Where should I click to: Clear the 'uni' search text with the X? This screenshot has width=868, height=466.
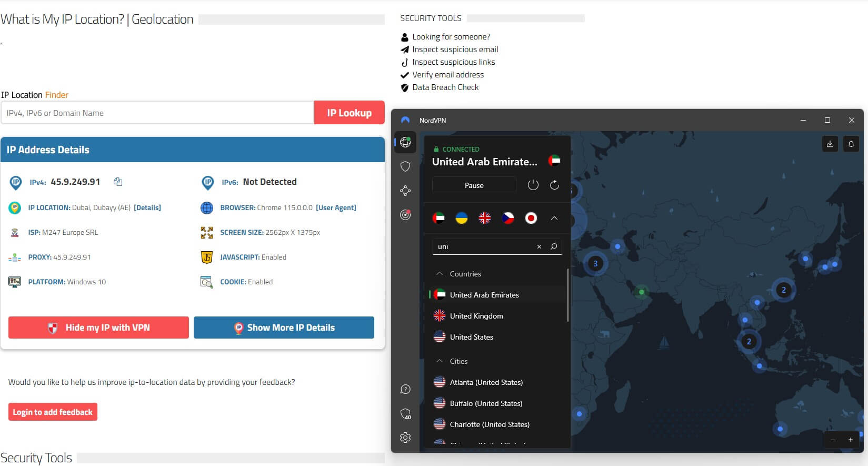pyautogui.click(x=539, y=246)
